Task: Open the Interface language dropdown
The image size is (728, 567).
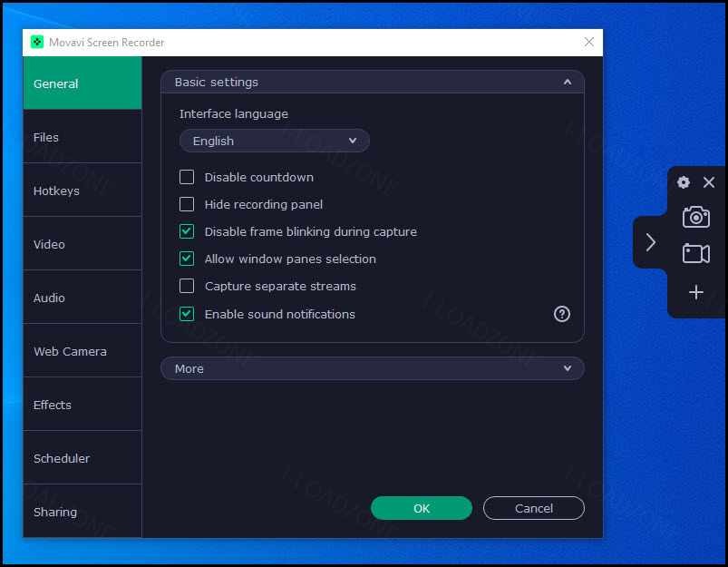Action: pos(275,141)
